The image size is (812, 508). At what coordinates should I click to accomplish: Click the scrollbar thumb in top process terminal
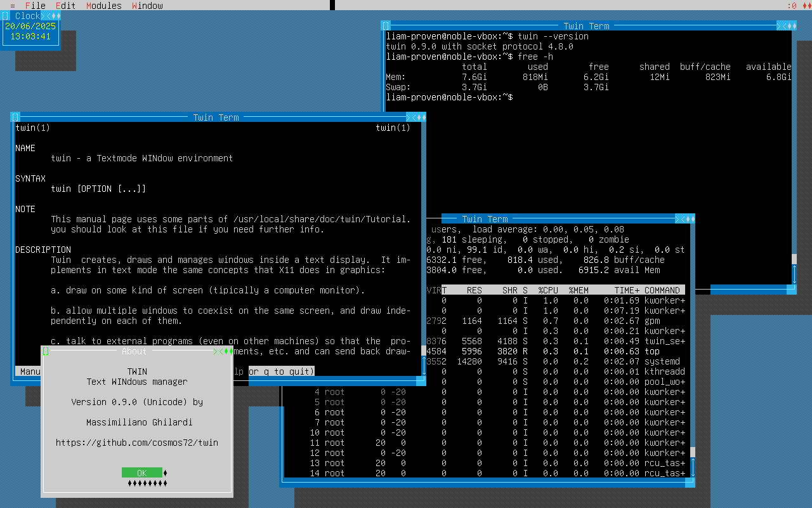click(693, 452)
